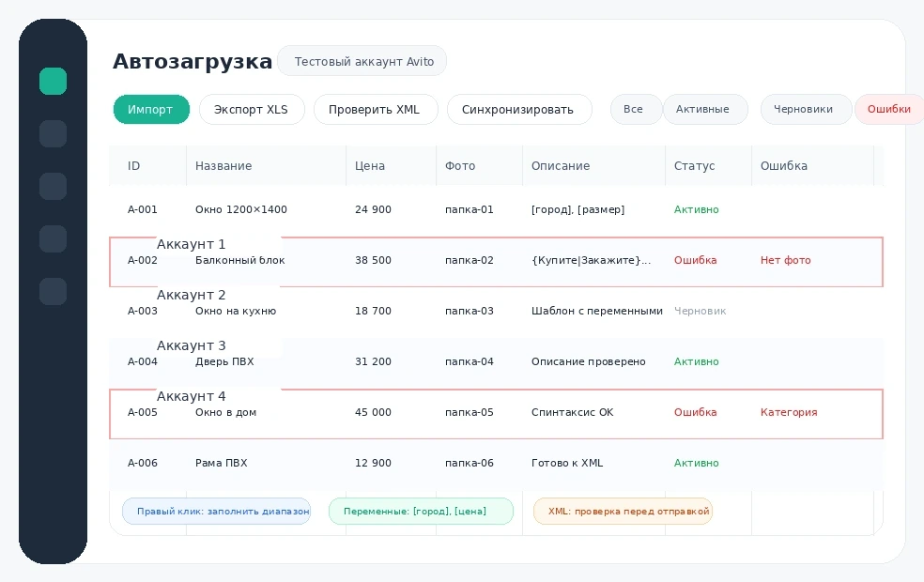
Task: Select the A-004 ID cell
Action: point(143,361)
